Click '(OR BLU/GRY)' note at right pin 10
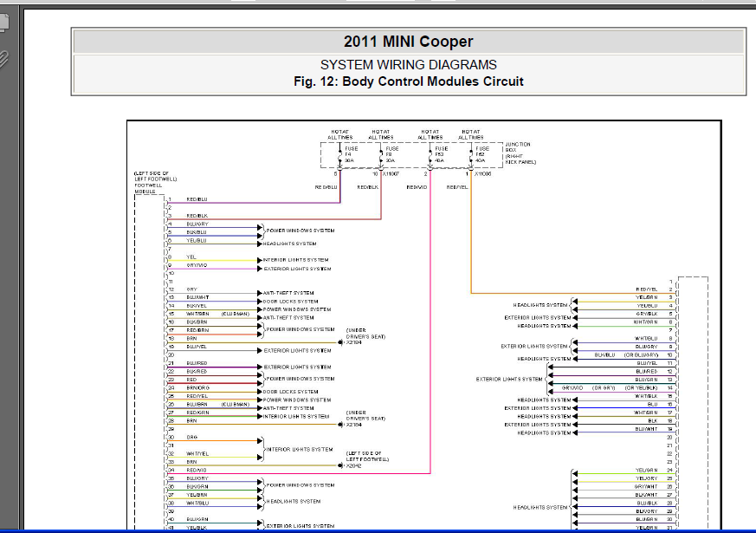The image size is (756, 533). coord(641,355)
